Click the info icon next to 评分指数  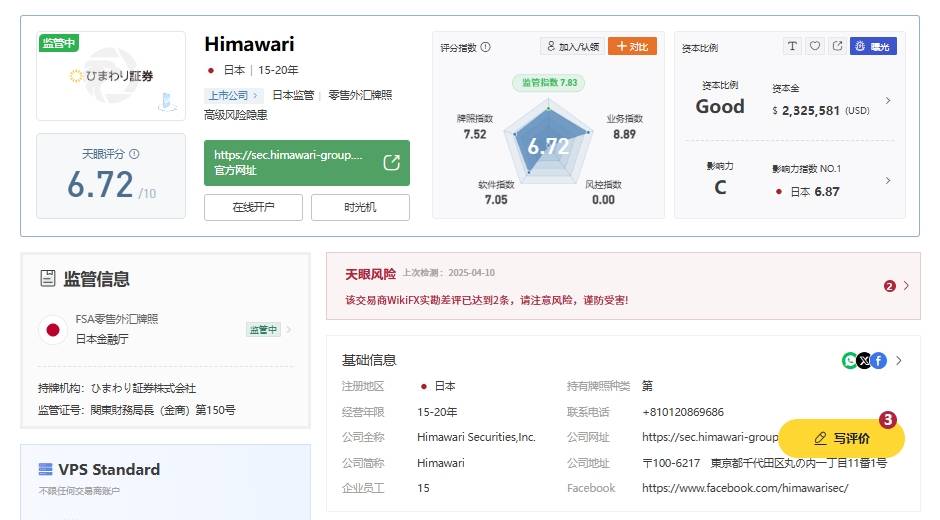point(486,47)
